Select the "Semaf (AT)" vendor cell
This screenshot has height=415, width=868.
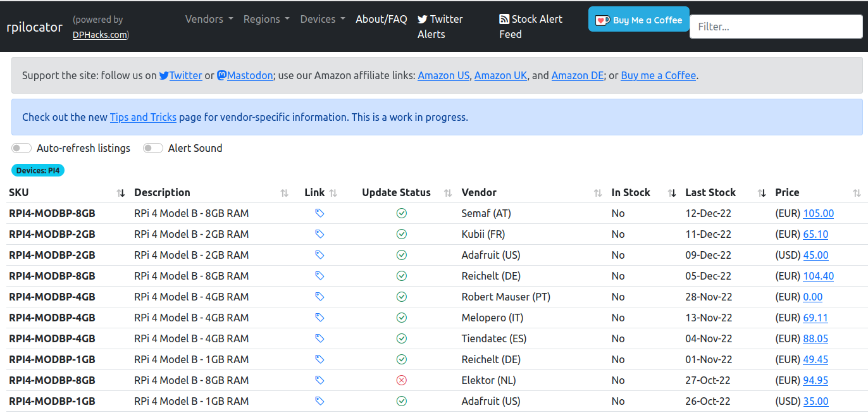(487, 213)
